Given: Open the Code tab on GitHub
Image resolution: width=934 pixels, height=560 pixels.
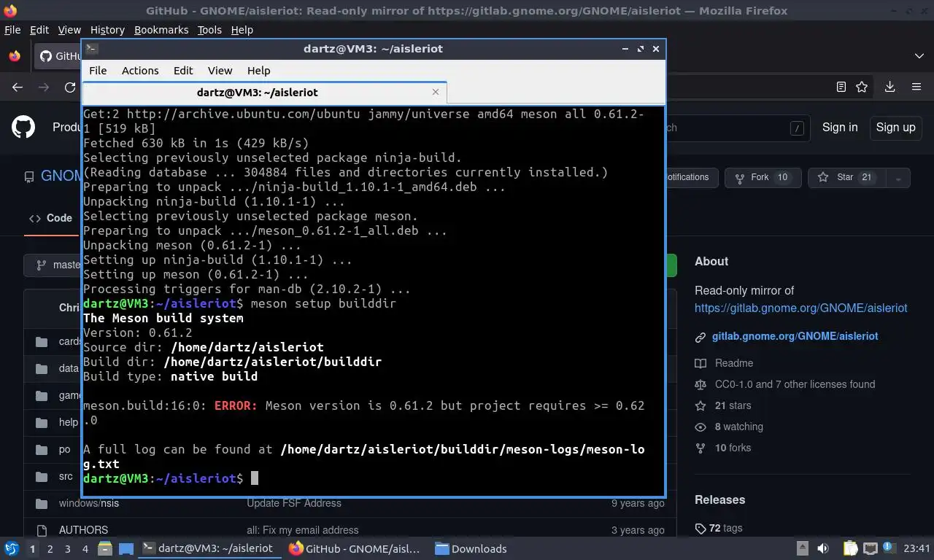Looking at the screenshot, I should [51, 218].
